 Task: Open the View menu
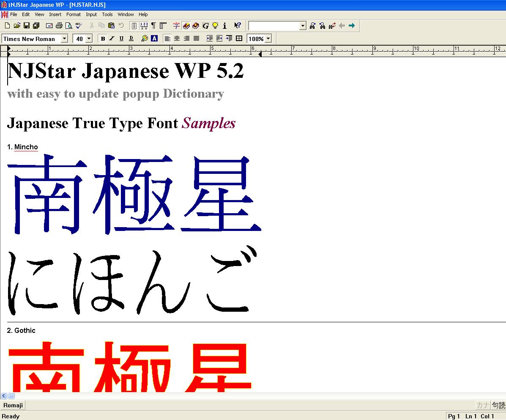click(x=39, y=14)
